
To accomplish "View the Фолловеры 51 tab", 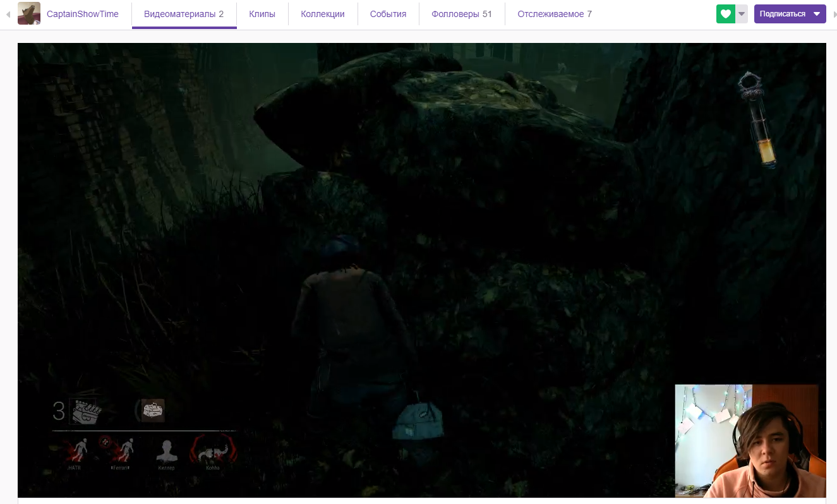I will coord(462,14).
